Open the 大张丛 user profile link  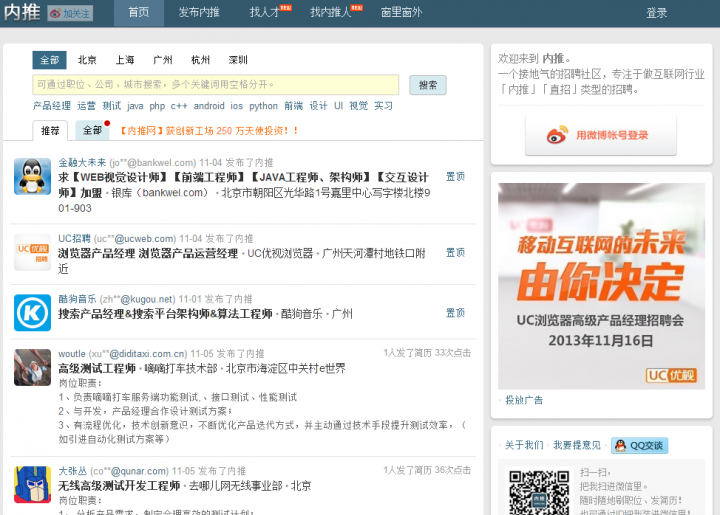point(73,471)
